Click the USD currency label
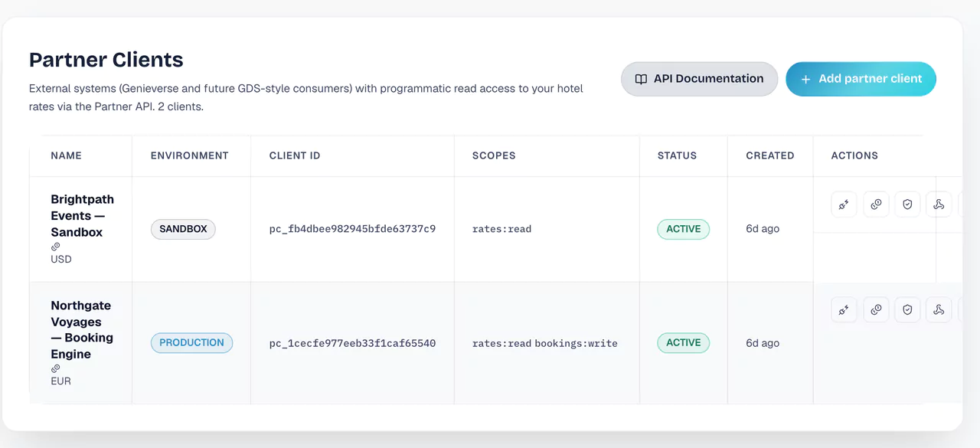The width and height of the screenshot is (980, 448). 61,259
